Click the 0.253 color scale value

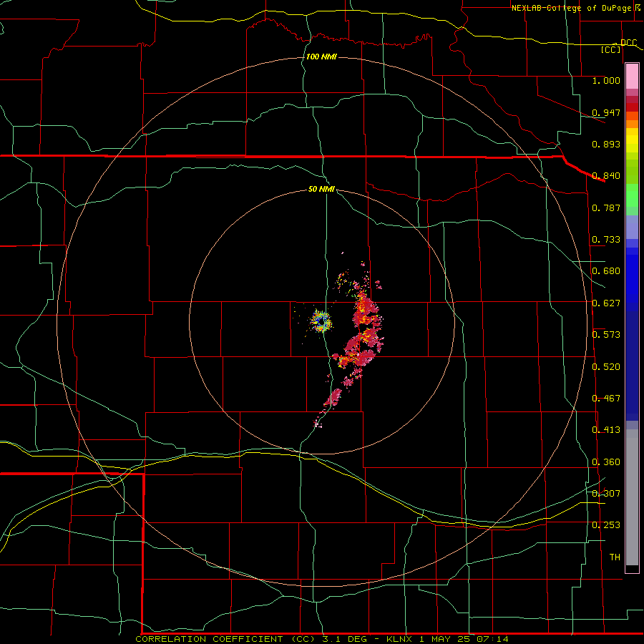tap(606, 525)
